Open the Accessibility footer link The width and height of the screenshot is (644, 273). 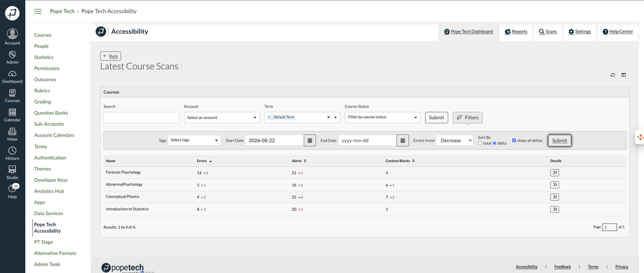(x=526, y=267)
